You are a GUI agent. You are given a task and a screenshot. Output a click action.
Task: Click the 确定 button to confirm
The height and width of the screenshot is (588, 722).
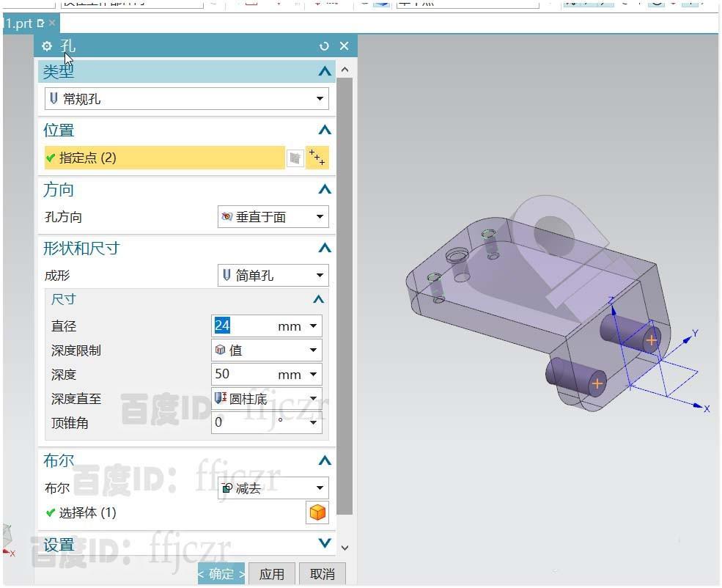[x=220, y=574]
